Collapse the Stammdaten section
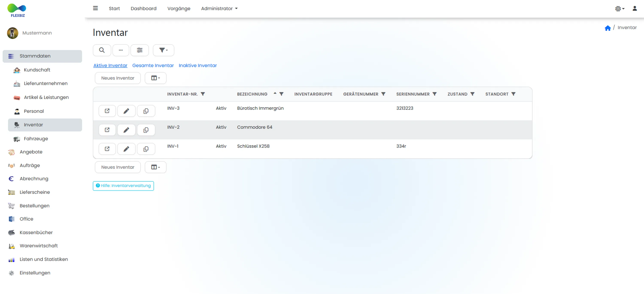The height and width of the screenshot is (294, 644). tap(42, 56)
